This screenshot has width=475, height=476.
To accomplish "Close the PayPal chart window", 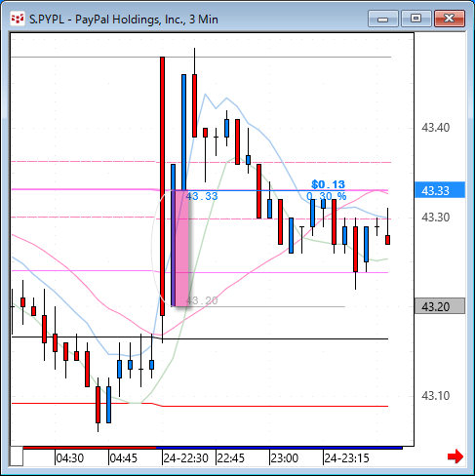I will click(x=450, y=19).
